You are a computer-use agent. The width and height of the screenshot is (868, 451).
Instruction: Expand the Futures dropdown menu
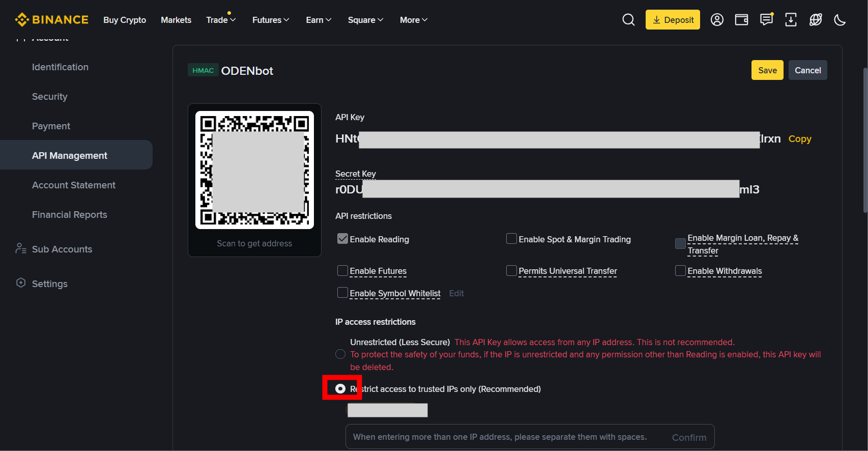(x=271, y=20)
